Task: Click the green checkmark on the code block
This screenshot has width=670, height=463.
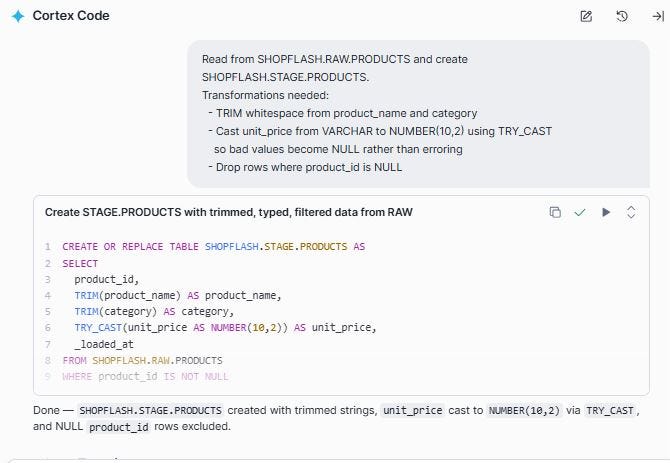Action: pyautogui.click(x=580, y=212)
